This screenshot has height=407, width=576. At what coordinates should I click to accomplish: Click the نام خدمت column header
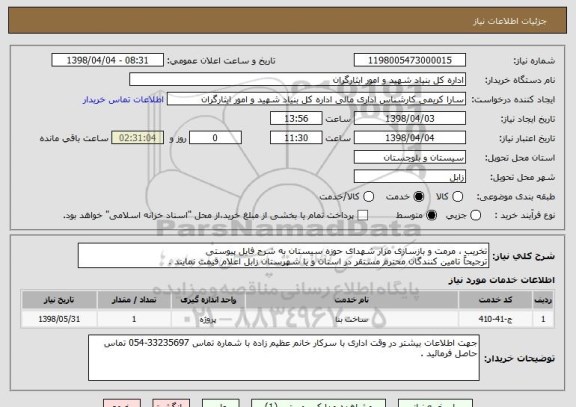(x=352, y=300)
